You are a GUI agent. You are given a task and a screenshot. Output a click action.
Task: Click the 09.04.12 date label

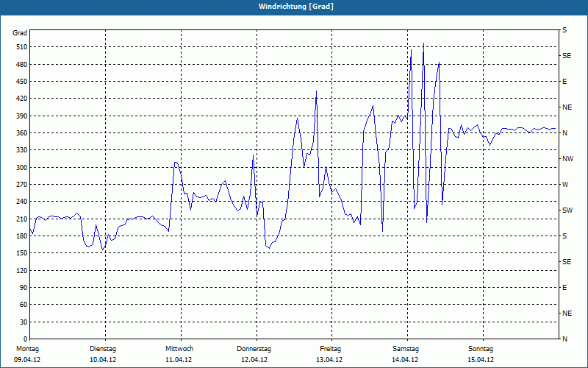pos(27,360)
